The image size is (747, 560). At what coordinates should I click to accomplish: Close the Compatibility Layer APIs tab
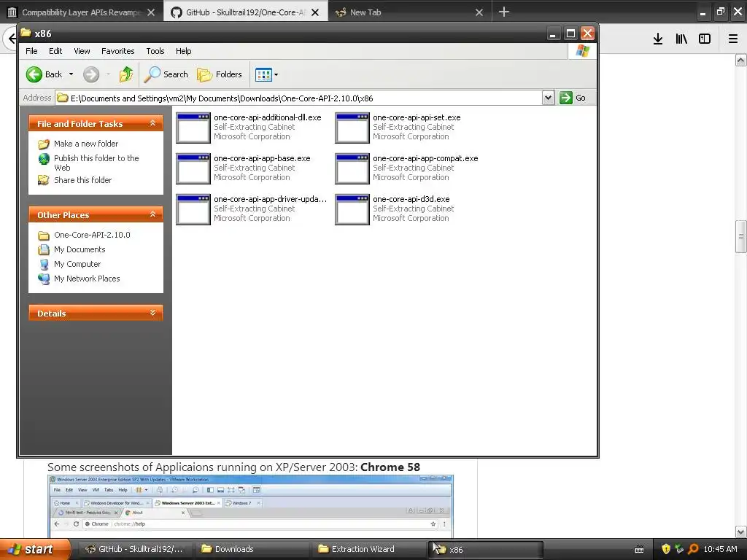point(151,12)
